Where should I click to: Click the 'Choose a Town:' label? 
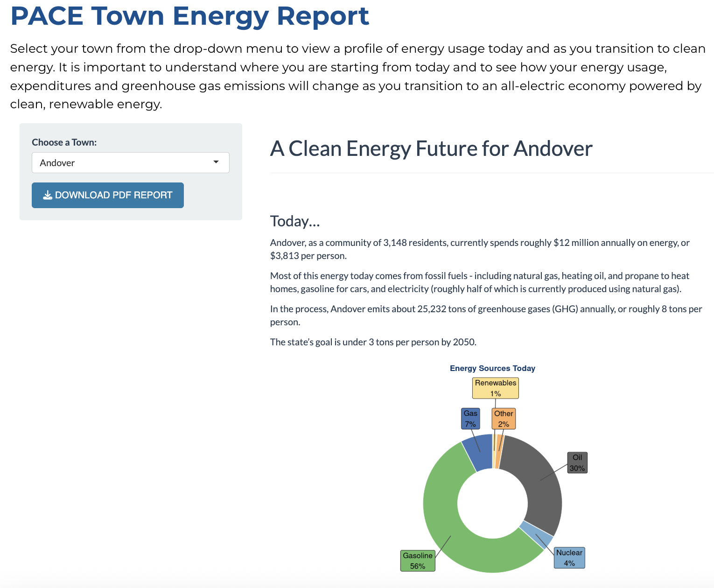(64, 142)
